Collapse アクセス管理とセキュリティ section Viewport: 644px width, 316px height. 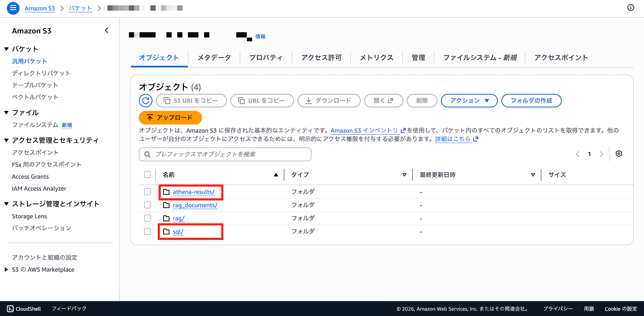click(x=6, y=140)
